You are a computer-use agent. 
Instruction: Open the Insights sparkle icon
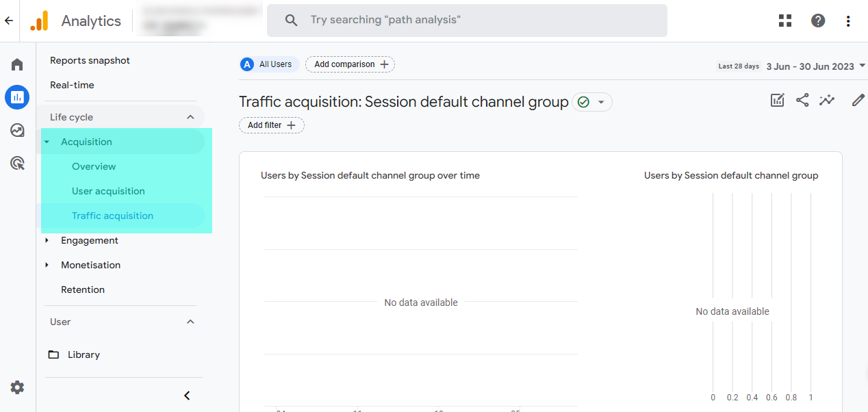click(827, 101)
